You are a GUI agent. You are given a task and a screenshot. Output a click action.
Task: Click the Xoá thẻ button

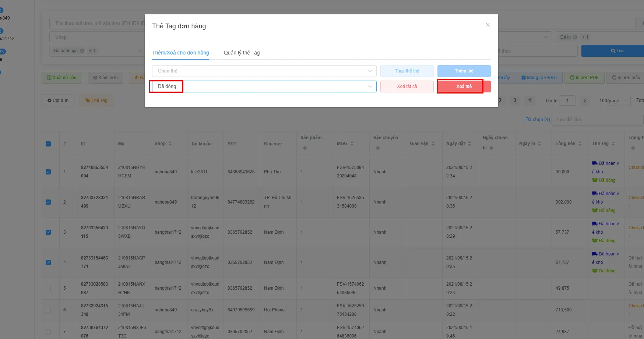[x=464, y=86]
